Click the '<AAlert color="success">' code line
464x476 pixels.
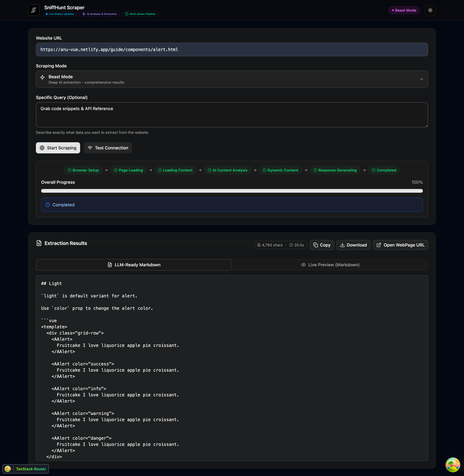(83, 364)
